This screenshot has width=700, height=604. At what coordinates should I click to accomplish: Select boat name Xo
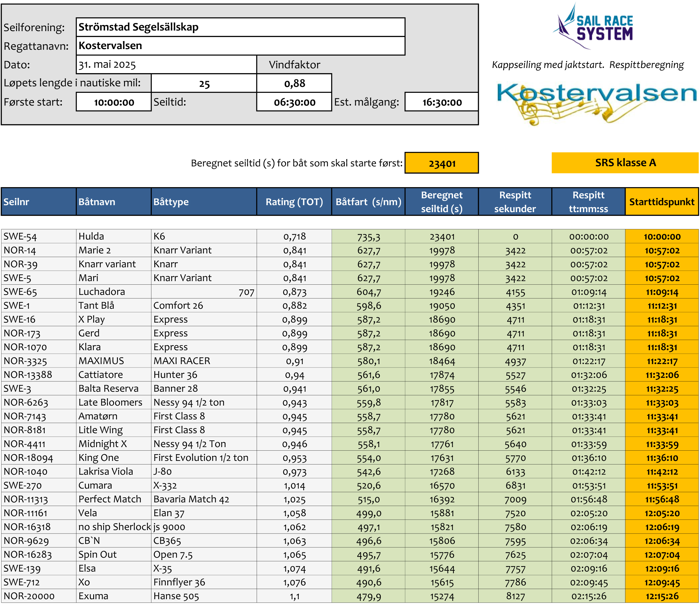tap(114, 582)
